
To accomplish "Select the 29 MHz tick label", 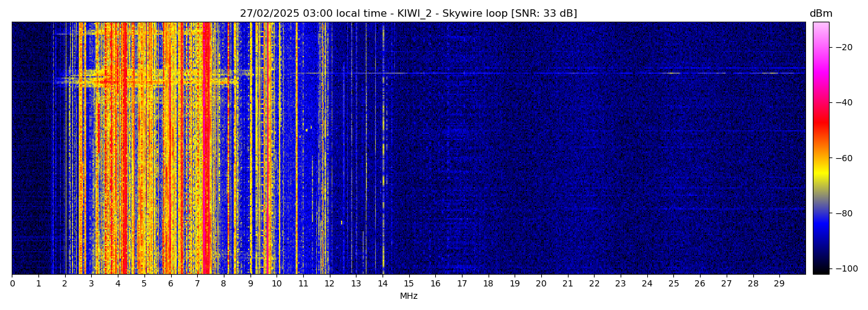I will (779, 283).
